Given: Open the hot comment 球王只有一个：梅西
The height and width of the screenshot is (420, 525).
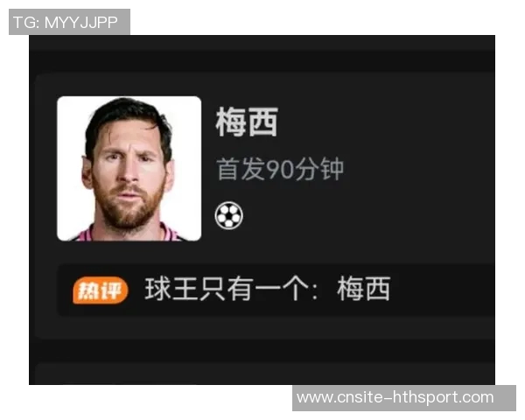Looking at the screenshot, I should coord(268,289).
